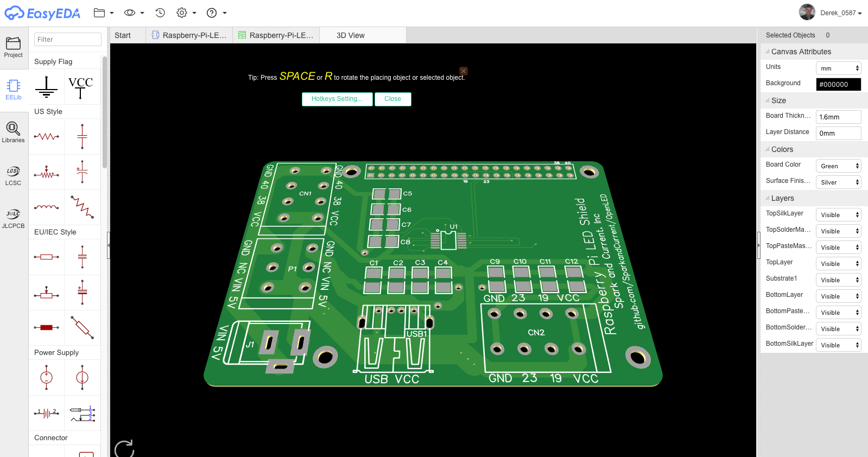868x457 pixels.
Task: Open the Raspberry-Pi-LE PCB tab
Action: tap(276, 35)
